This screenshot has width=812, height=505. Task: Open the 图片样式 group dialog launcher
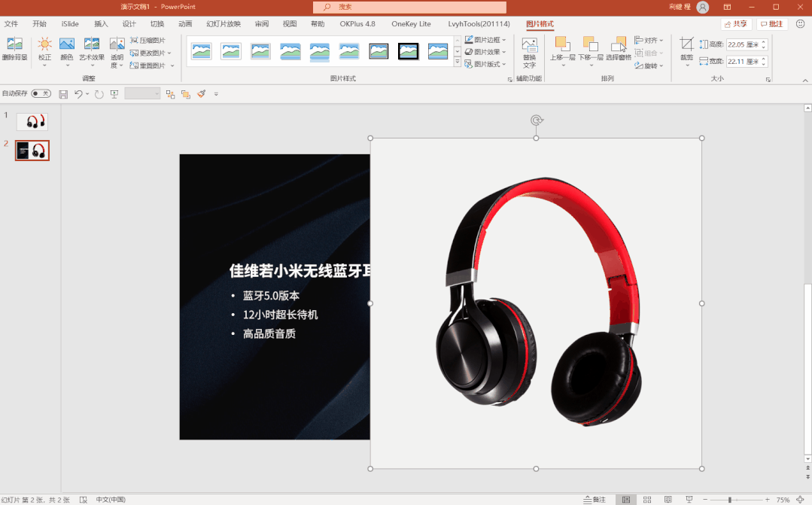pos(510,79)
